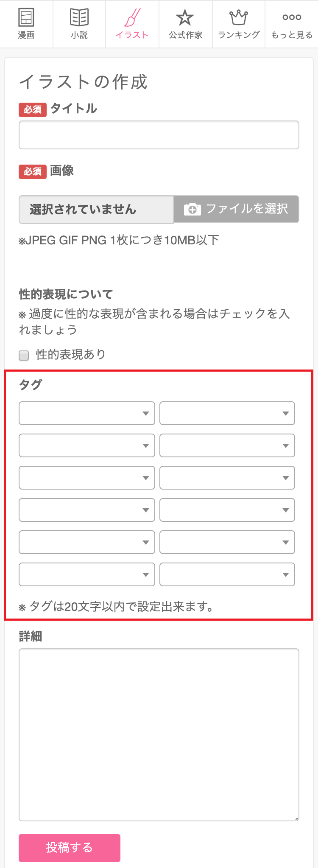
Task: Open the fourth-row left tag dropdown
Action: (87, 510)
